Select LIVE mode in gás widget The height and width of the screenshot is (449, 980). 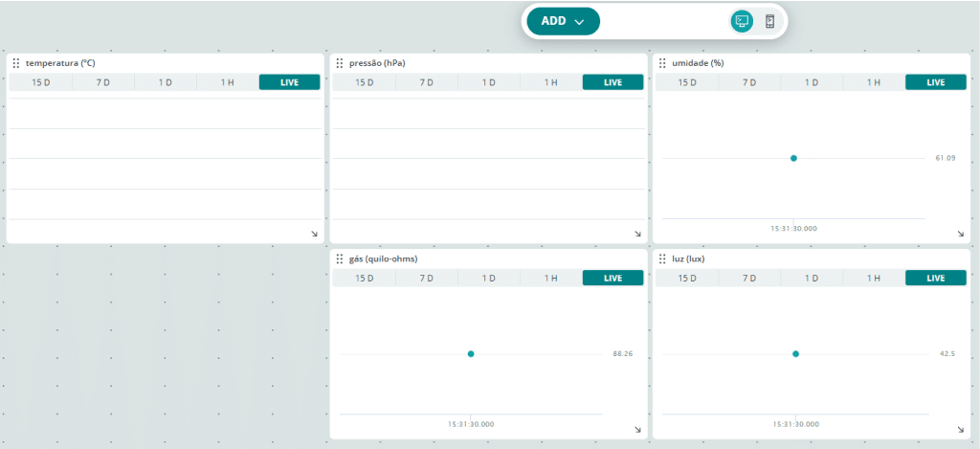[x=613, y=279]
